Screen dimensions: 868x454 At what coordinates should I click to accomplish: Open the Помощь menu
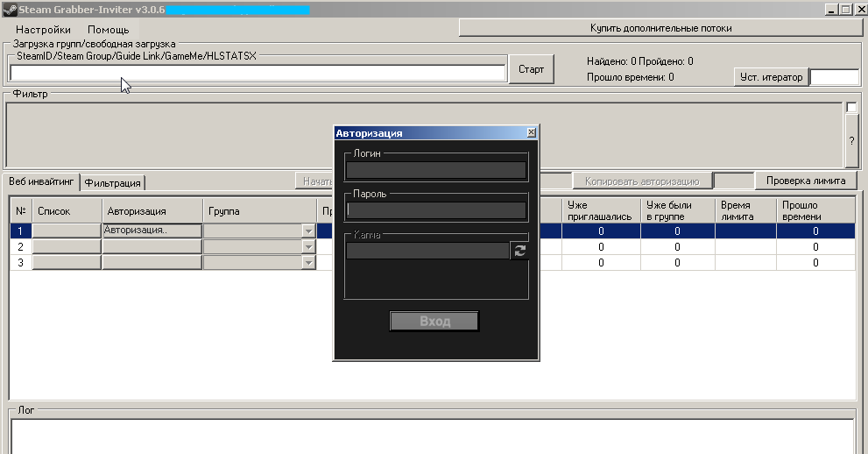click(x=108, y=30)
